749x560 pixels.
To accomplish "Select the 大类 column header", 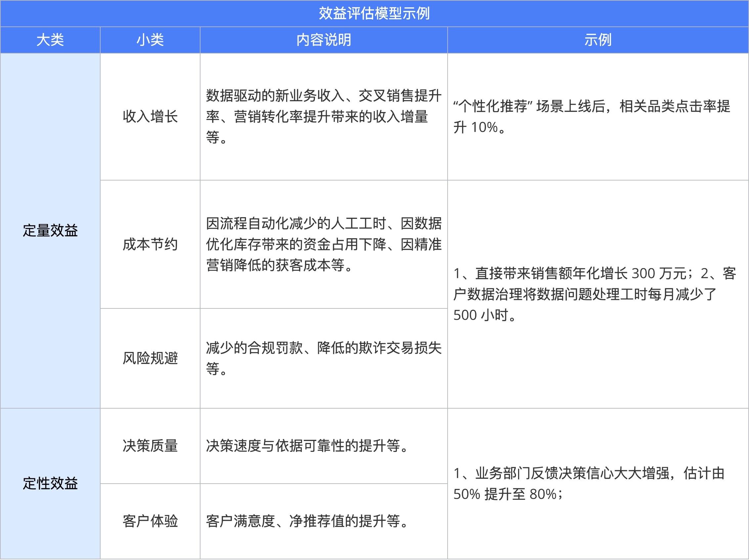I will point(50,40).
